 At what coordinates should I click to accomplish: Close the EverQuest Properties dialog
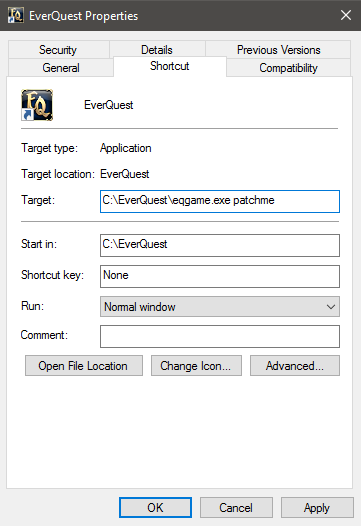pyautogui.click(x=346, y=15)
